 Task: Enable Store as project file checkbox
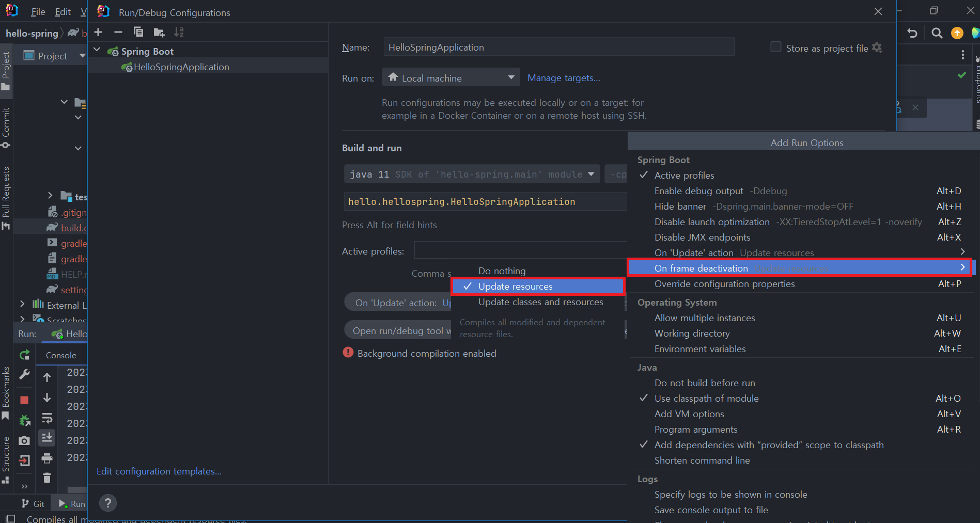775,47
